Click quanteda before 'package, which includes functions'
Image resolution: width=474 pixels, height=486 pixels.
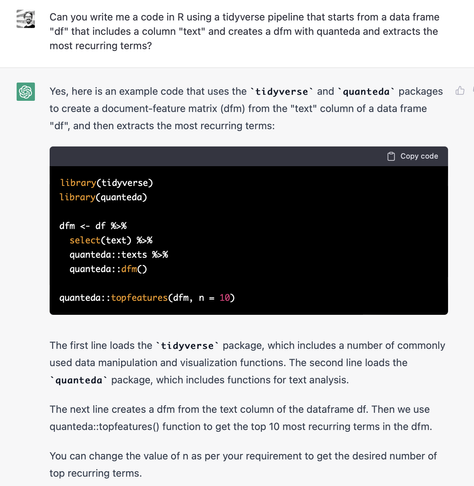(x=79, y=380)
